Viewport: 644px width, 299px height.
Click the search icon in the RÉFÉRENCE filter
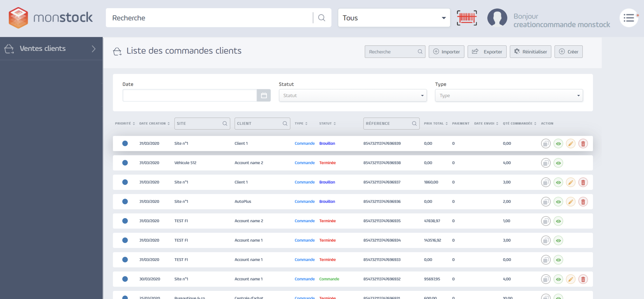click(414, 123)
